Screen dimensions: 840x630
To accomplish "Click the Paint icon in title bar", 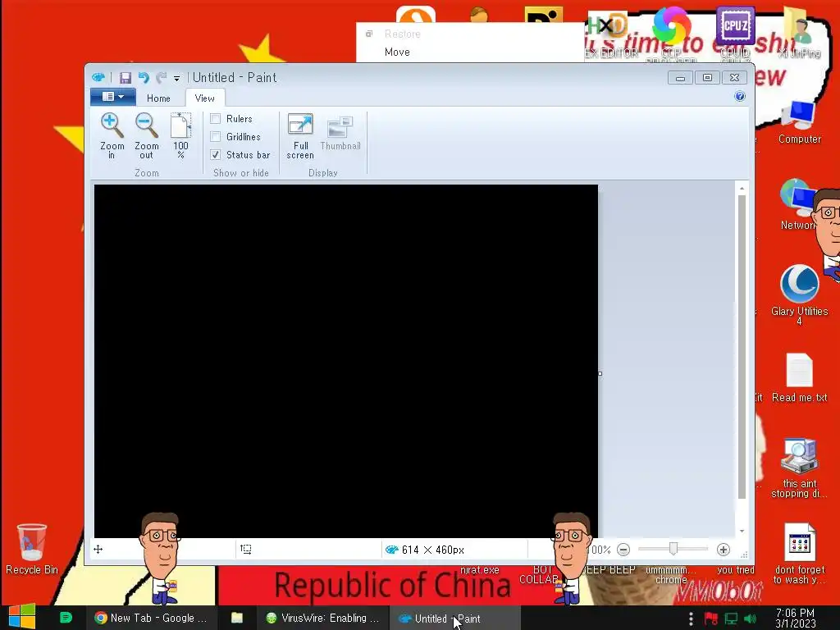I will 98,78.
